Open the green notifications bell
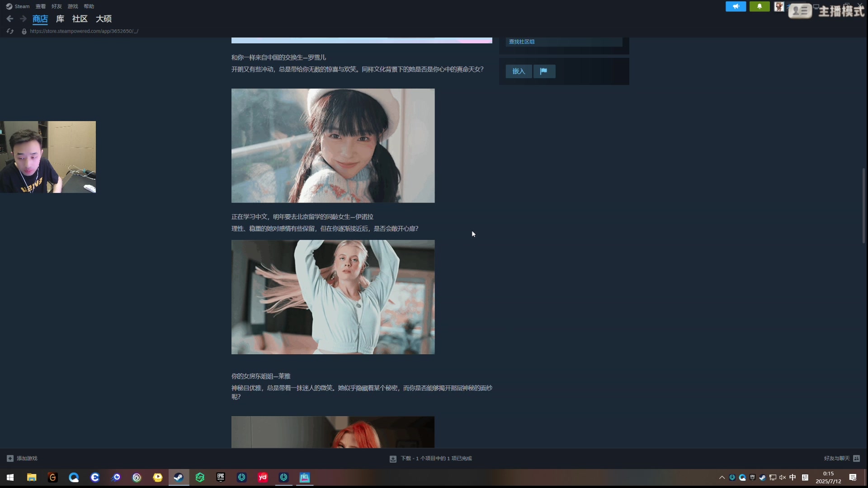The width and height of the screenshot is (868, 488). pyautogui.click(x=759, y=6)
